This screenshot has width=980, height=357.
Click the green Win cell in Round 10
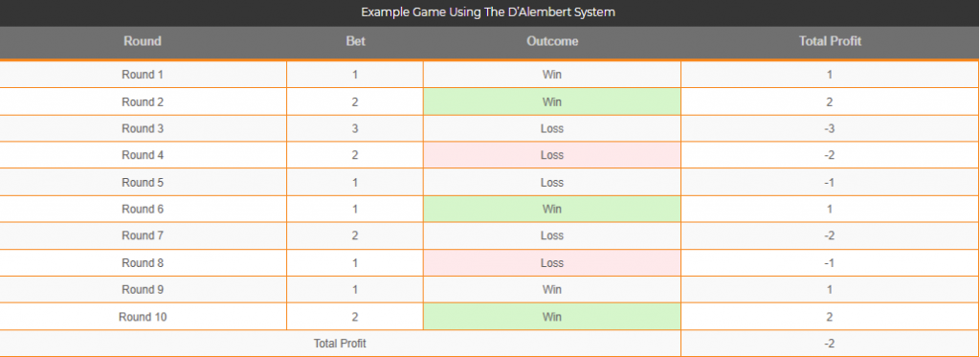tap(552, 317)
